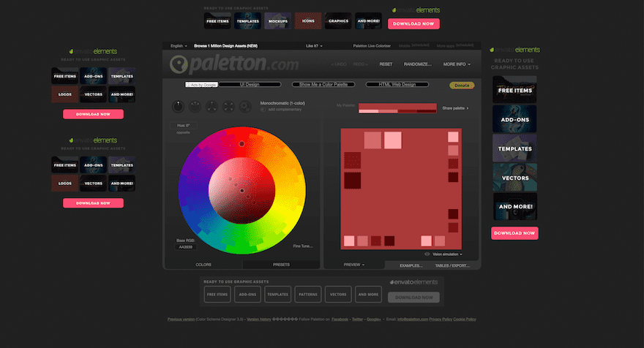Click lightest pink segment in My Palette bar
The image size is (644, 348).
[368, 111]
